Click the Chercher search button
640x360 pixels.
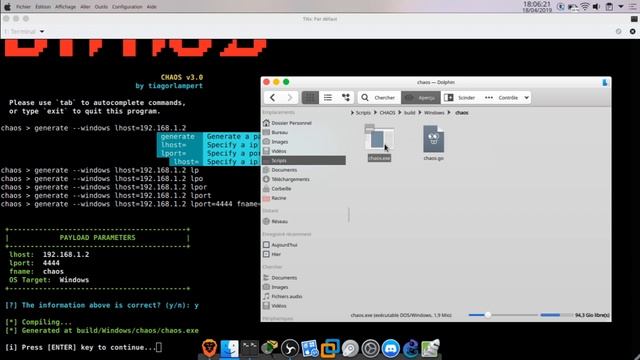[379, 98]
